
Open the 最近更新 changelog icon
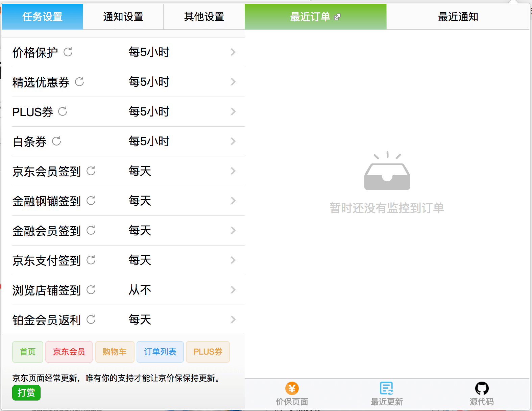(x=387, y=388)
